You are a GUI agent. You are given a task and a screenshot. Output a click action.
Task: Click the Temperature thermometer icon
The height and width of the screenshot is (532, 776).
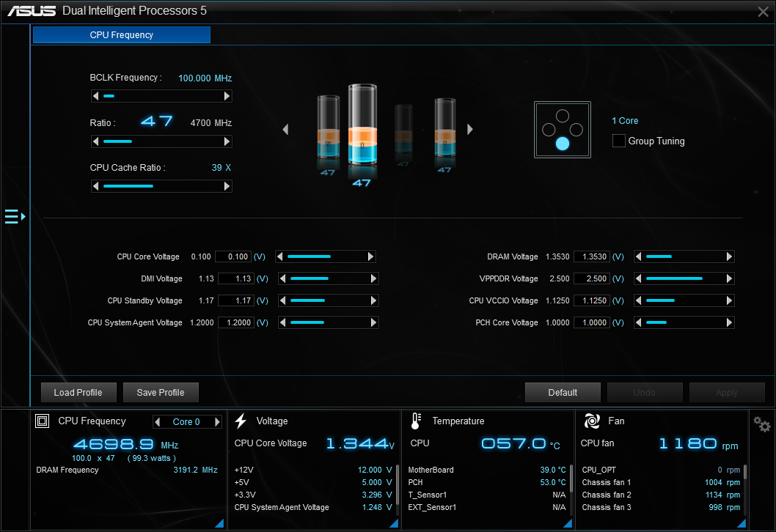(x=416, y=421)
